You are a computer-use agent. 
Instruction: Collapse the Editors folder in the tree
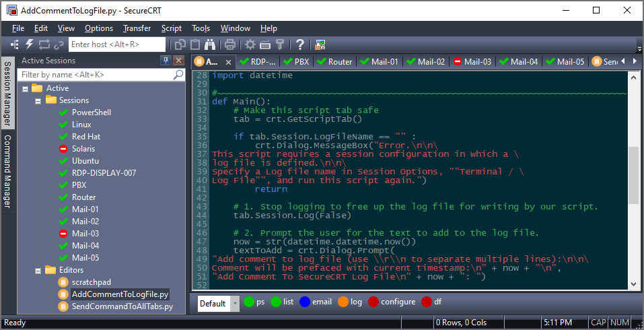(38, 270)
